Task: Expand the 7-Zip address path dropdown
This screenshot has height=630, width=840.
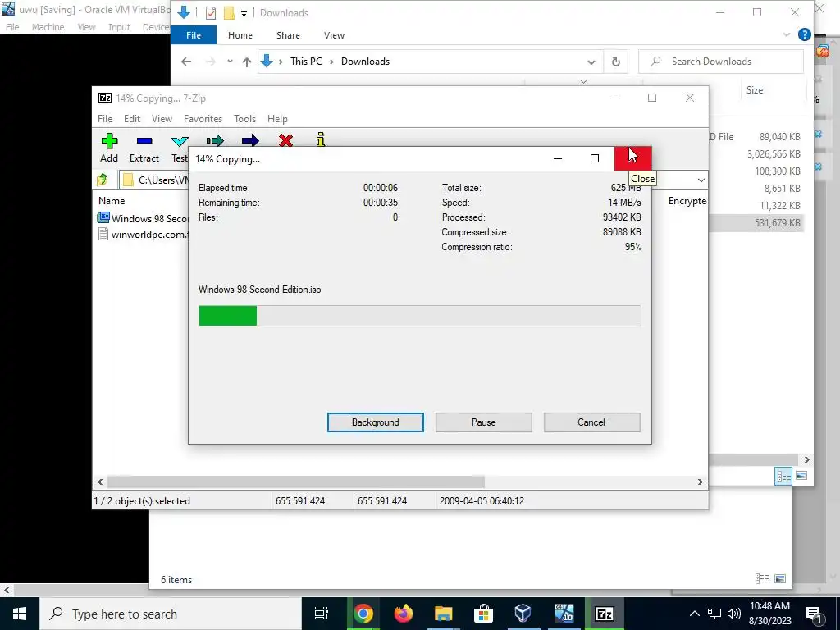Action: (x=701, y=180)
